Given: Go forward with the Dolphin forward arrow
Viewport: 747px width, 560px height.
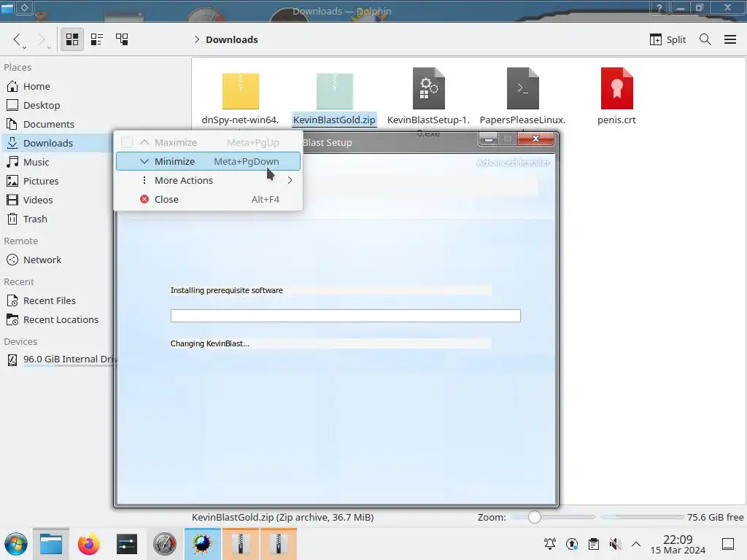Looking at the screenshot, I should (42, 39).
